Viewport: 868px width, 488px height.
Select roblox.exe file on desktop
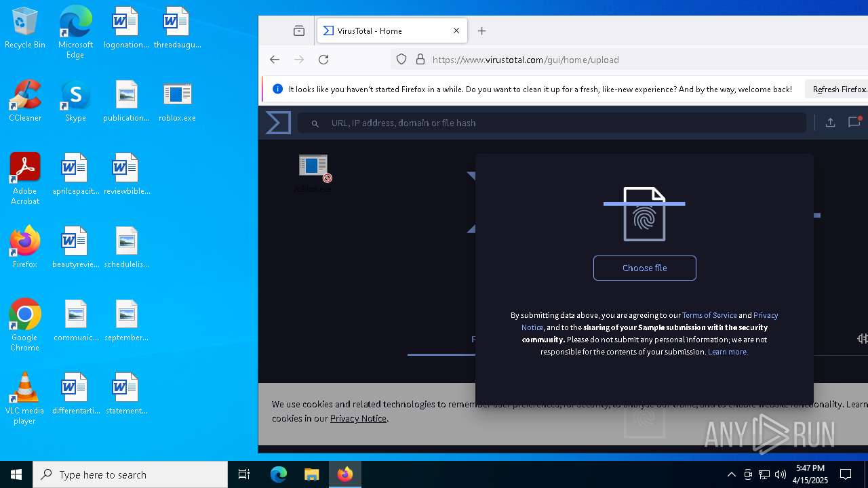pos(177,102)
